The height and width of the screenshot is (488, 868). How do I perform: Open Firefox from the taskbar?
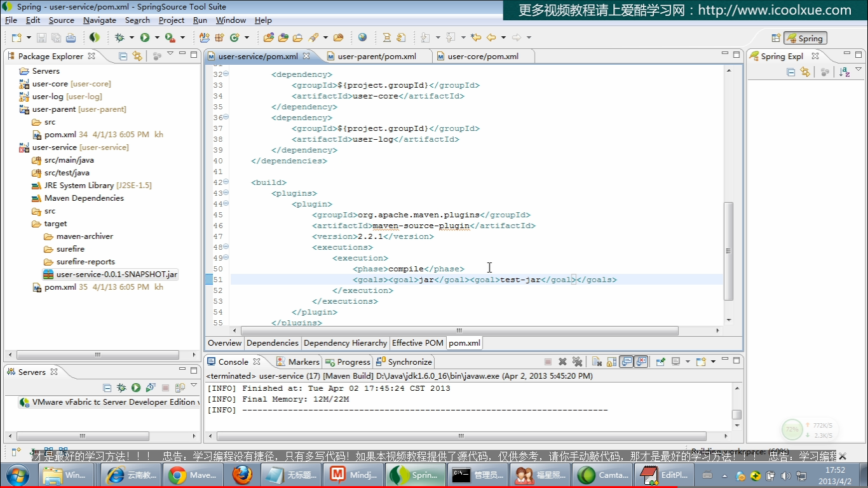[241, 475]
